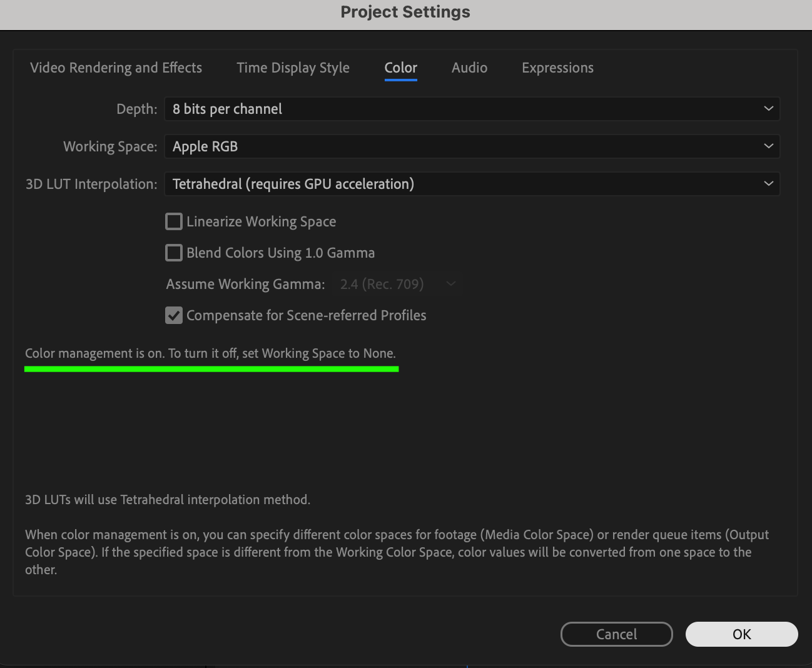Confirm settings with the OK button
The width and height of the screenshot is (812, 668).
[x=741, y=634]
